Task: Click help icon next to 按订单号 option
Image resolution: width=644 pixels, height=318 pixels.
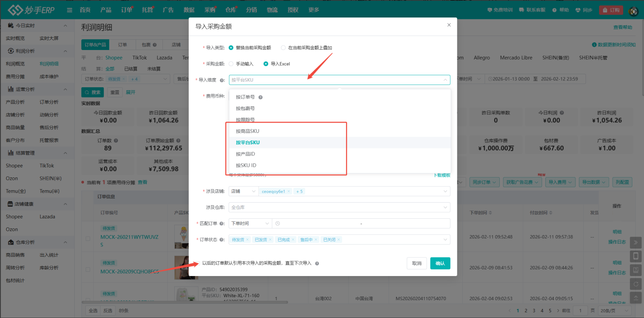Action: click(260, 97)
